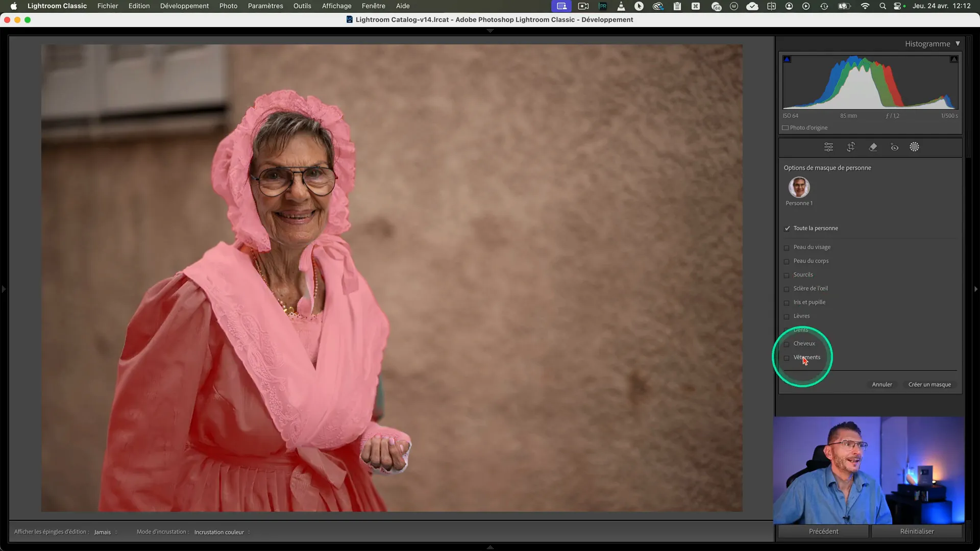Click the Réinitialiser button
This screenshot has height=551, width=980.
(917, 532)
